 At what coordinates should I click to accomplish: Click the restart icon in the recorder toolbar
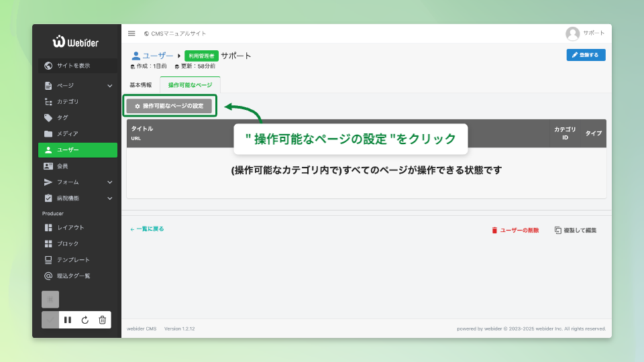click(x=85, y=320)
